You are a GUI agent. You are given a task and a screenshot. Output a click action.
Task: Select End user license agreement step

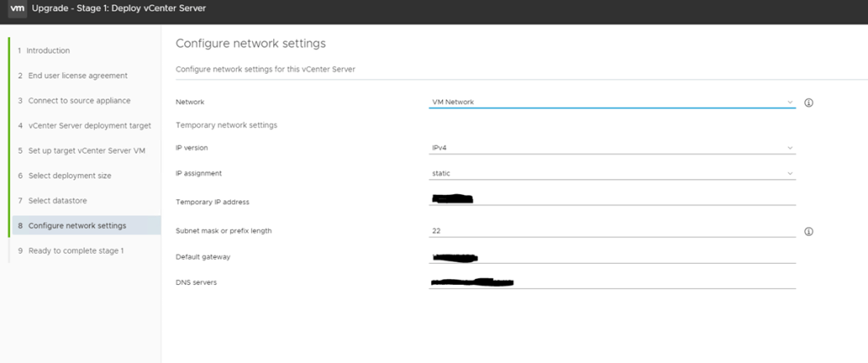(77, 75)
